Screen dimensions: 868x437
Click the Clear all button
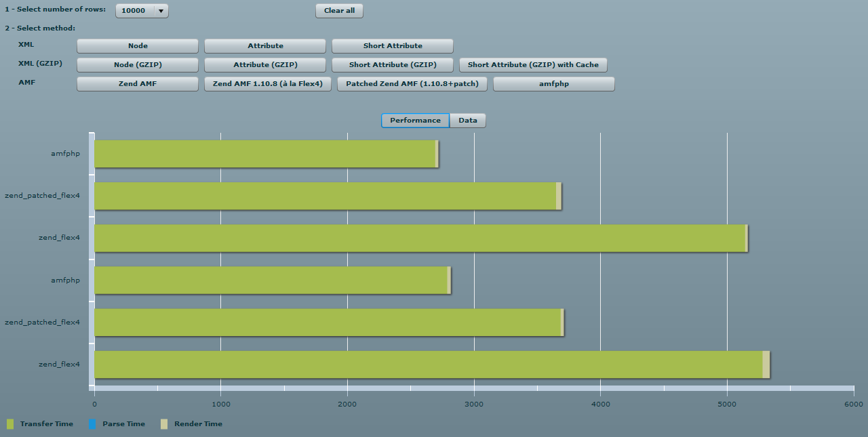coord(339,11)
